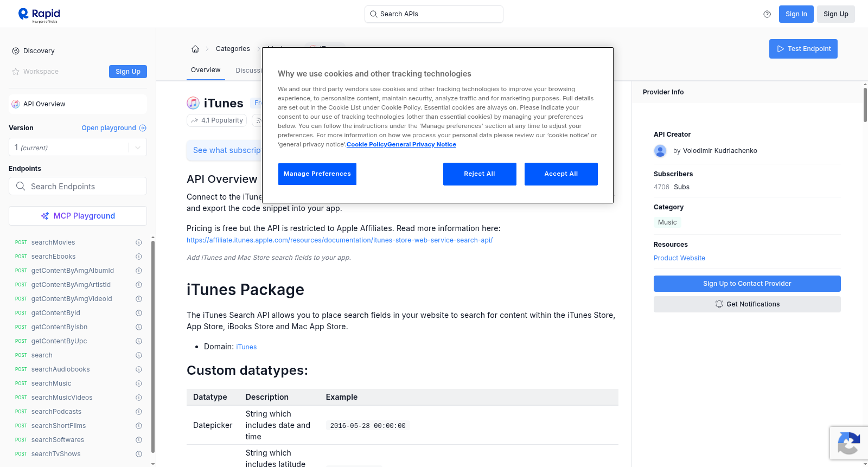Image resolution: width=868 pixels, height=467 pixels.
Task: Select API Overview in sidebar
Action: click(78, 104)
